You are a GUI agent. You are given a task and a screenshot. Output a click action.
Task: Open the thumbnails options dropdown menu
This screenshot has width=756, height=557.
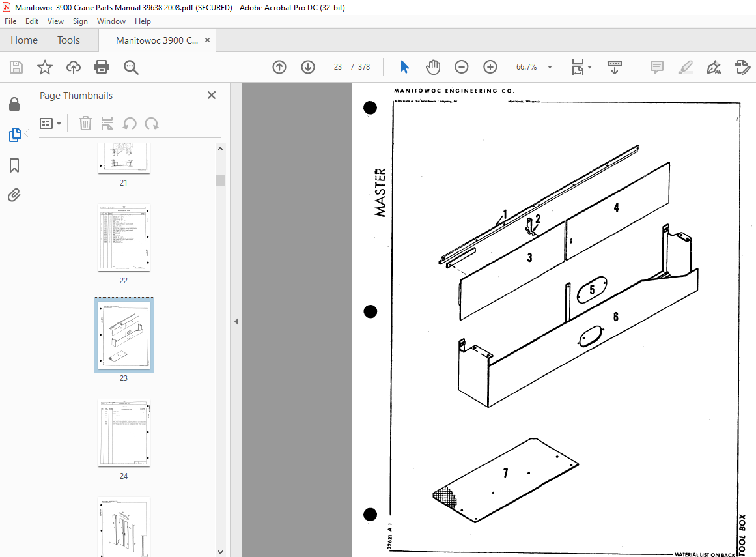[51, 124]
